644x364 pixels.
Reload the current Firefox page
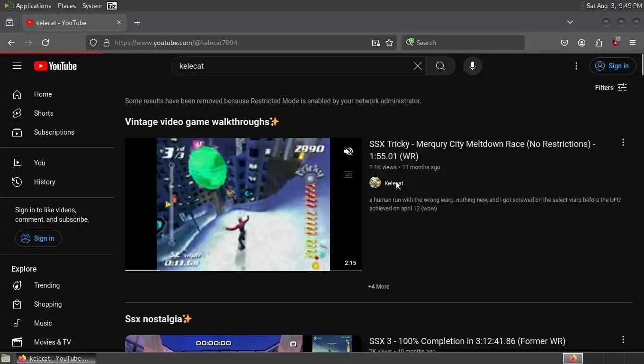click(x=45, y=43)
